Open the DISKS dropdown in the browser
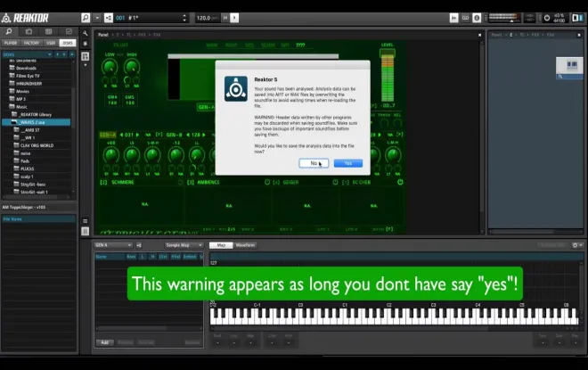 tap(27, 54)
